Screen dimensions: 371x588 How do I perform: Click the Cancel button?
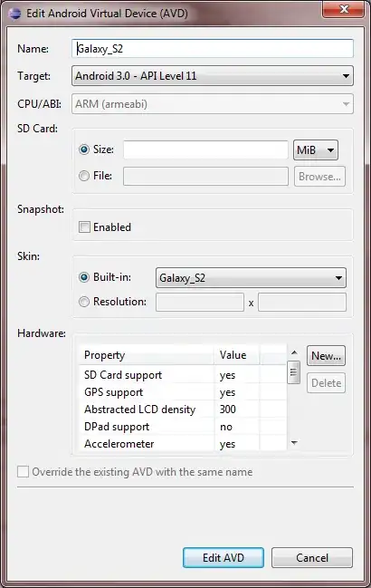(x=312, y=557)
